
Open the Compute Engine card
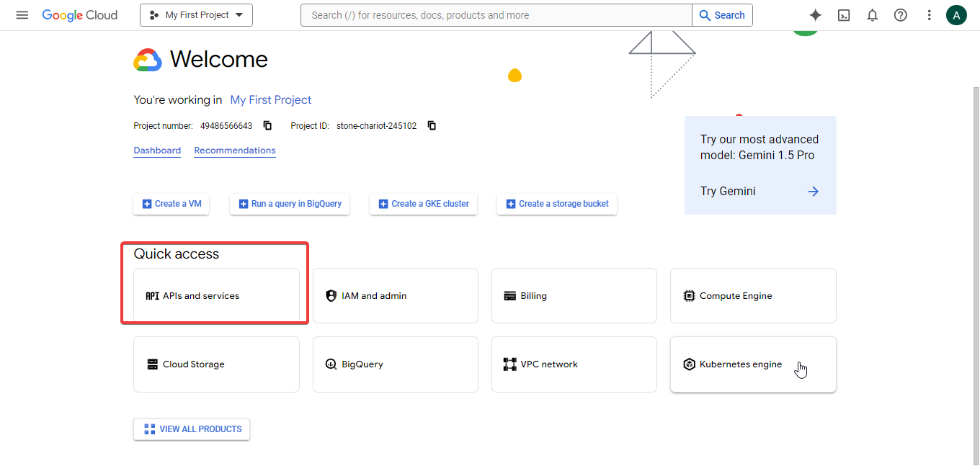[753, 296]
